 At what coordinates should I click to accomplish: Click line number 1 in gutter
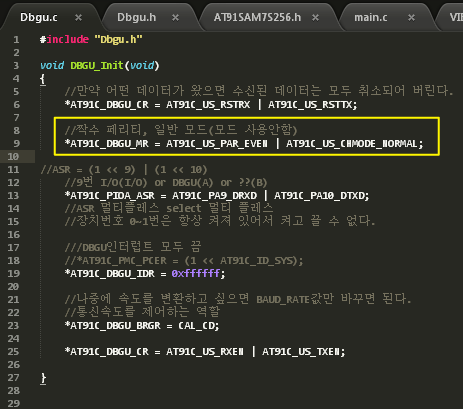(x=16, y=40)
